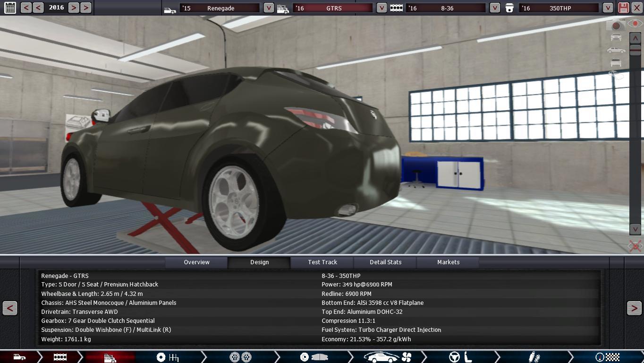644x363 pixels.
Task: Open the Aerodynamics and cooling section
Action: coord(387,357)
